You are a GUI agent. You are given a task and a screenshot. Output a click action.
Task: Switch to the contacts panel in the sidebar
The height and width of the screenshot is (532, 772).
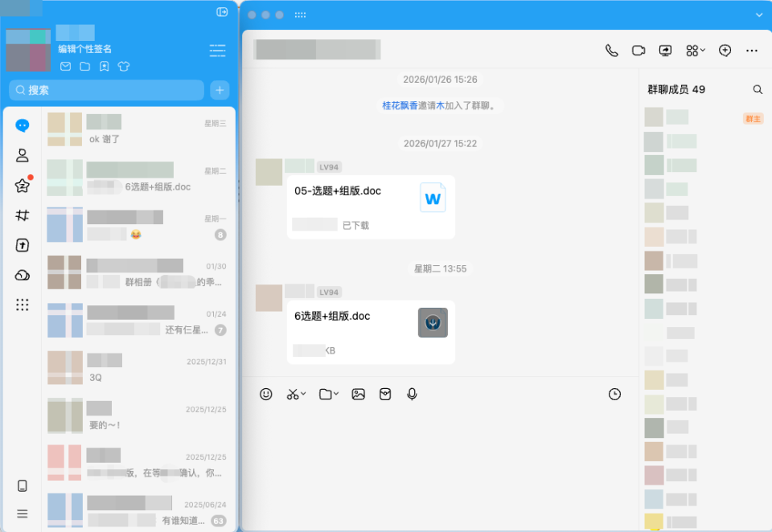coord(22,154)
